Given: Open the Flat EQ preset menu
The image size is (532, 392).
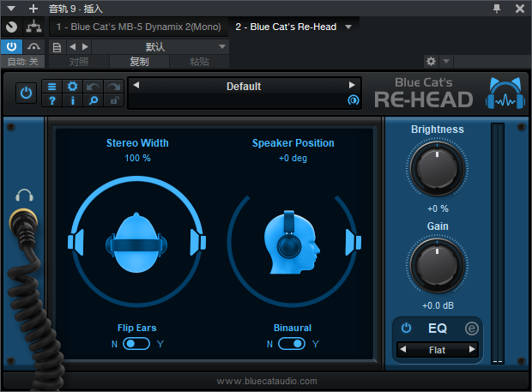Looking at the screenshot, I should 437,350.
